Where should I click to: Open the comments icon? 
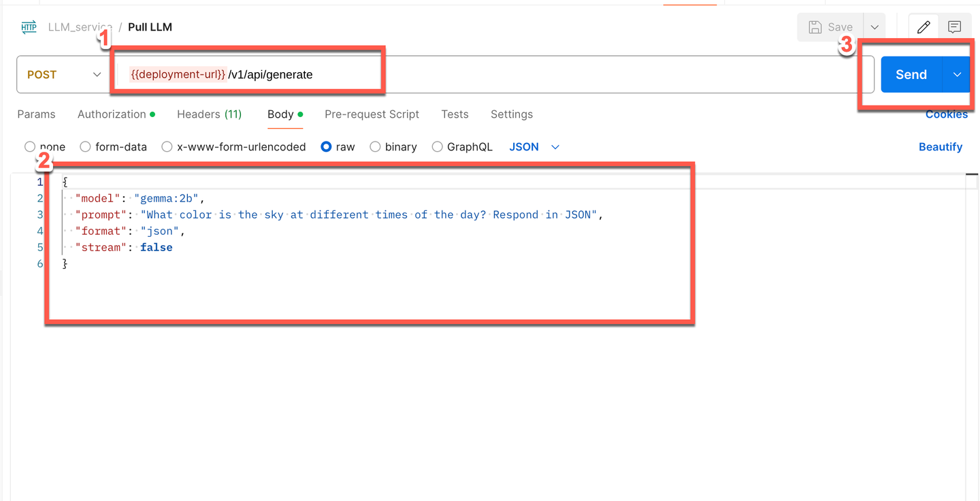click(x=955, y=27)
